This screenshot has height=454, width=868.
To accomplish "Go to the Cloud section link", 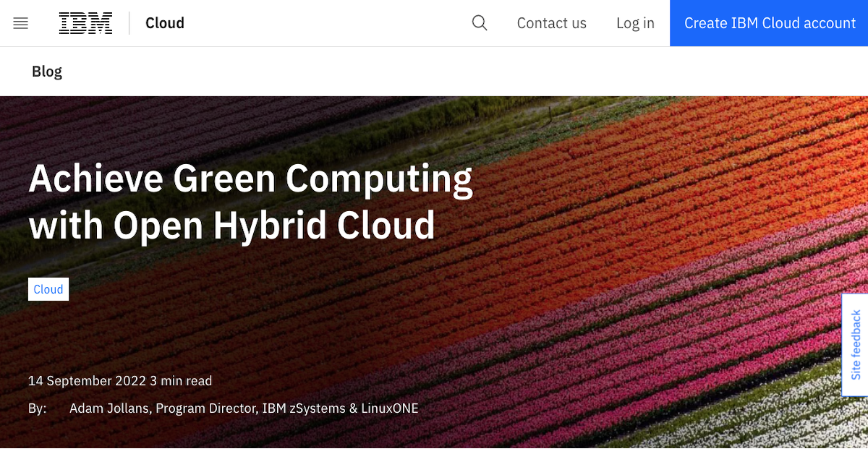I will click(x=165, y=23).
